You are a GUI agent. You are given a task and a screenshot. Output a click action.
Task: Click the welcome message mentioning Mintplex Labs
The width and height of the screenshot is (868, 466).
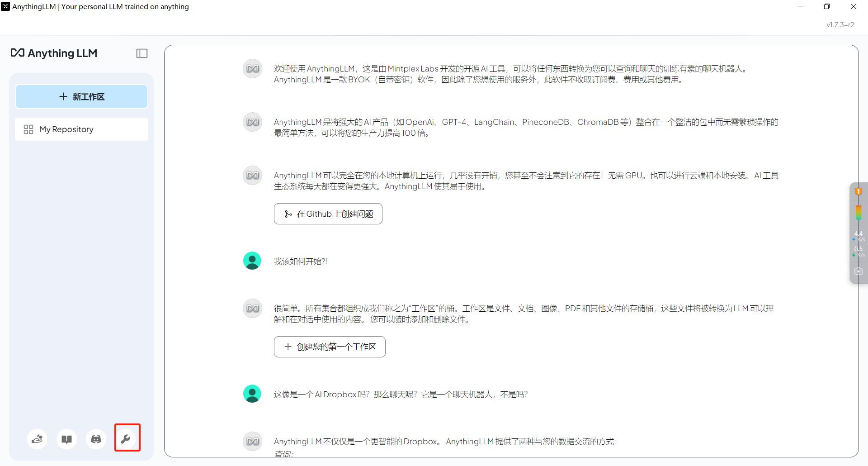511,74
